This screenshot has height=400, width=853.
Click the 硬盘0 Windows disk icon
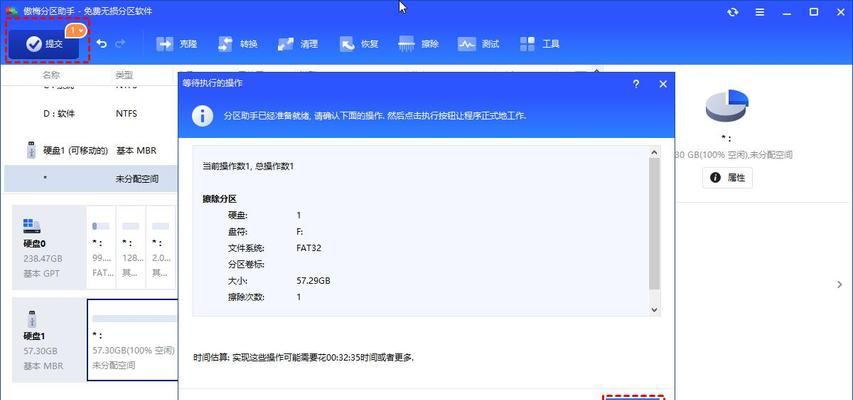click(32, 225)
